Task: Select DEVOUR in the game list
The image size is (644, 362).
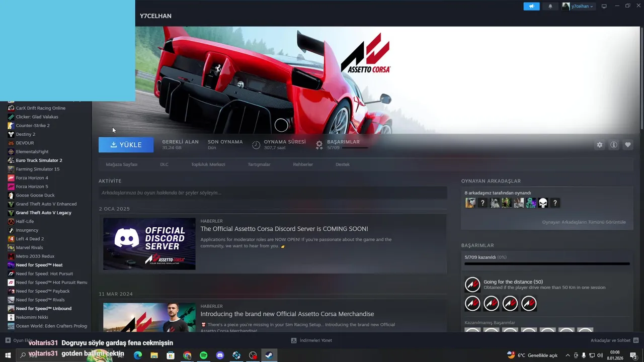Action: pyautogui.click(x=25, y=143)
